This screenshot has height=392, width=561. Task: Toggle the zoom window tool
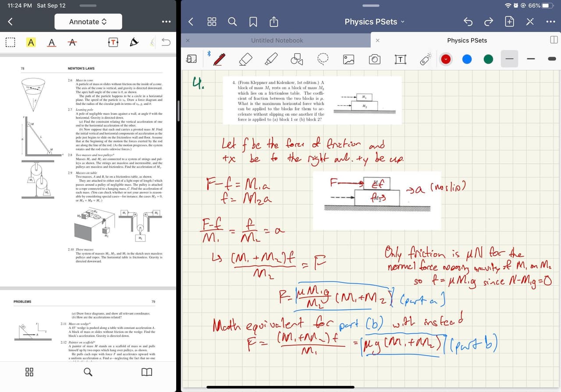[192, 59]
